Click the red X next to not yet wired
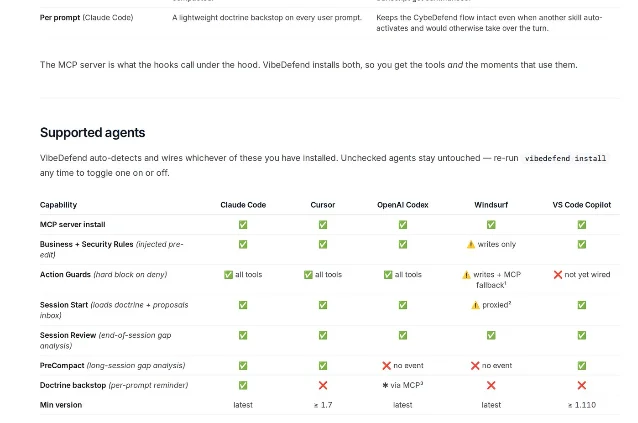The image size is (638, 423). pos(558,275)
